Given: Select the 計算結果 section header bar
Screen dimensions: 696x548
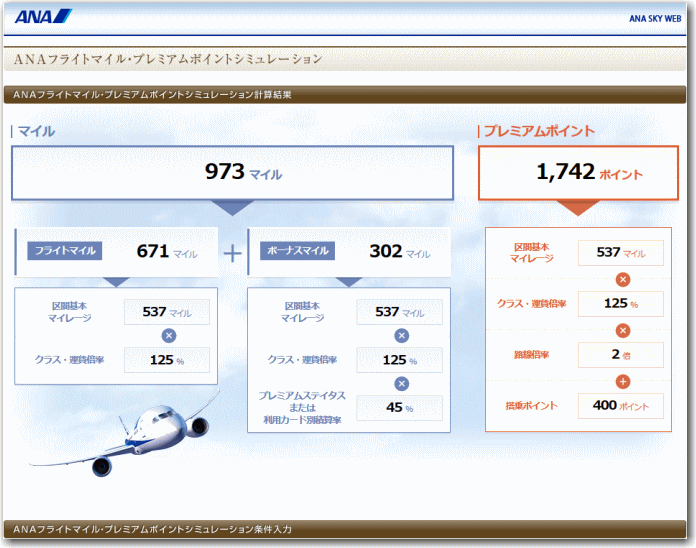Looking at the screenshot, I should coord(344,95).
